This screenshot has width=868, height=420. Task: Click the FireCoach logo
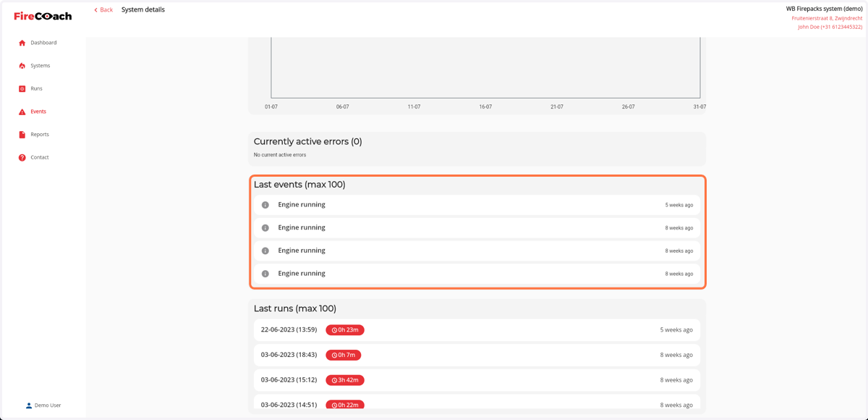[x=43, y=16]
